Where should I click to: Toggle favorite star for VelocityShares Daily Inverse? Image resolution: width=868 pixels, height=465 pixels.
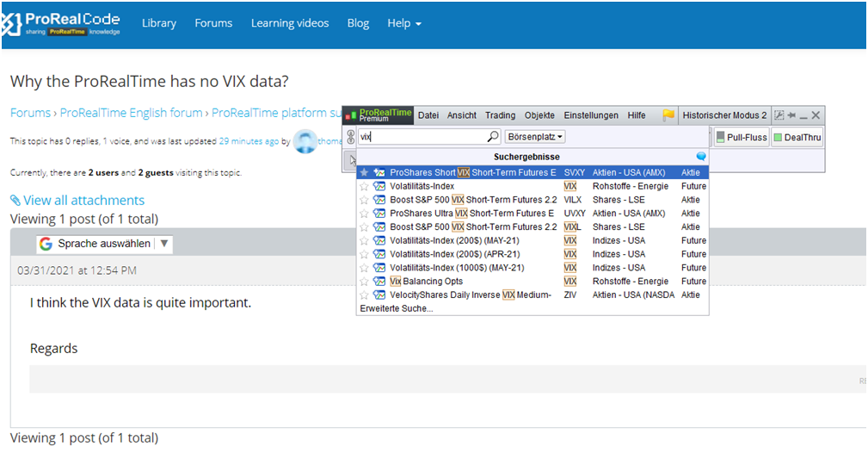click(x=364, y=295)
